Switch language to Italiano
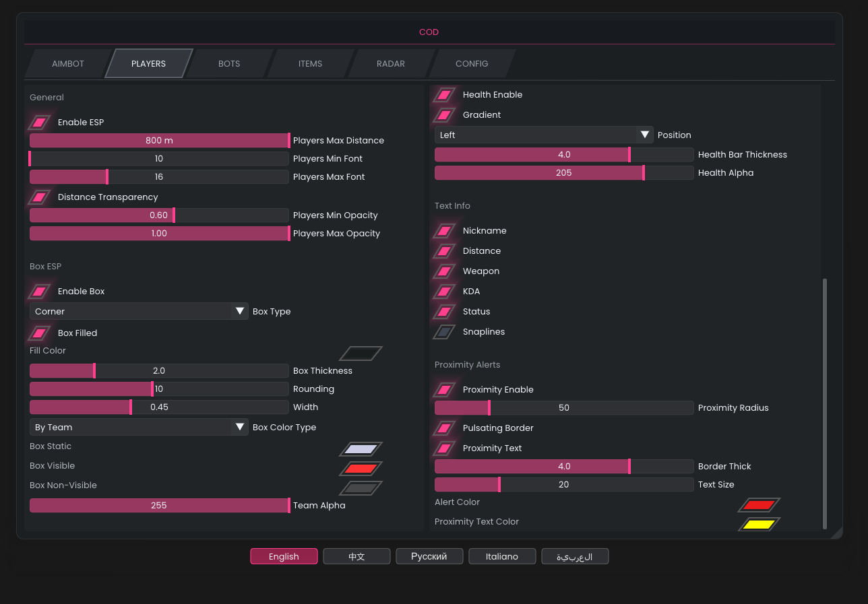 [x=502, y=556]
